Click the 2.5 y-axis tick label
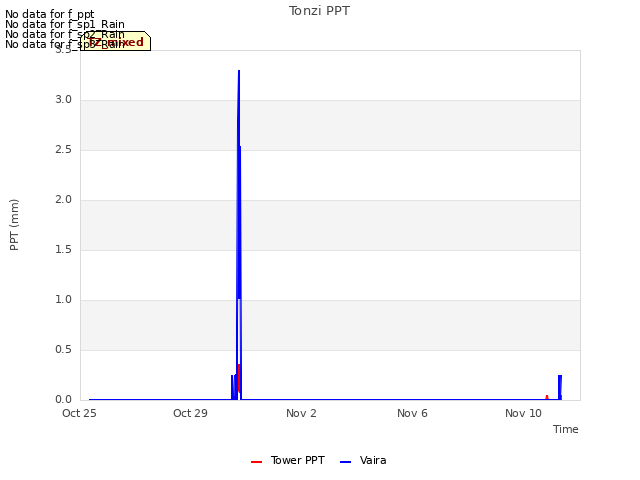This screenshot has height=480, width=640. click(63, 150)
